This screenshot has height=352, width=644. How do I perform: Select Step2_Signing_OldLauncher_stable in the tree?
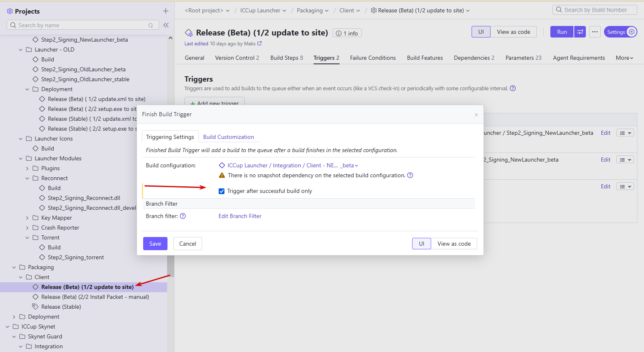tap(85, 79)
